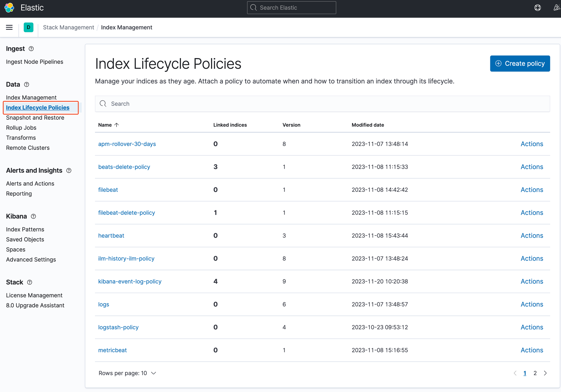Click the Stack section help icon
This screenshot has height=392, width=561.
(30, 282)
